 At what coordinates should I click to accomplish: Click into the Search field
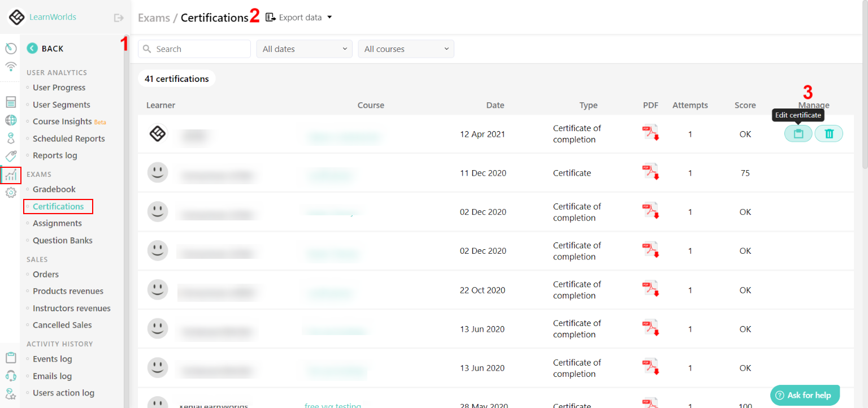[194, 49]
